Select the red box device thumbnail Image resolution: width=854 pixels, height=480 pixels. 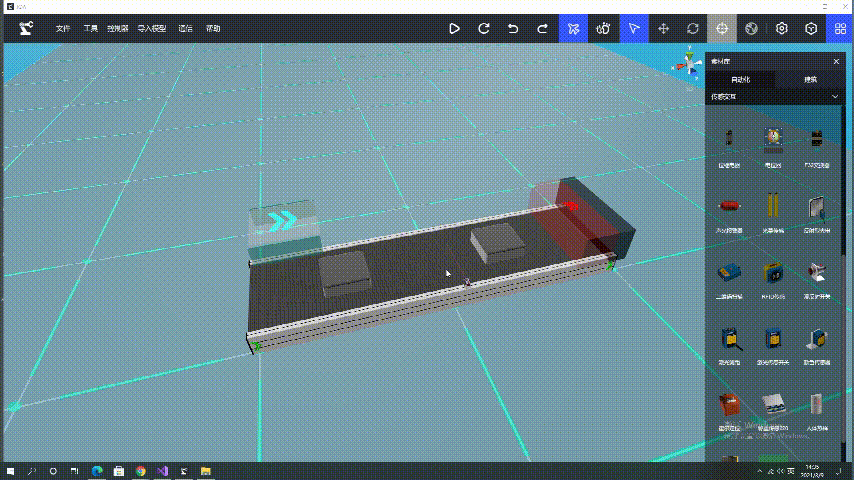tap(729, 405)
